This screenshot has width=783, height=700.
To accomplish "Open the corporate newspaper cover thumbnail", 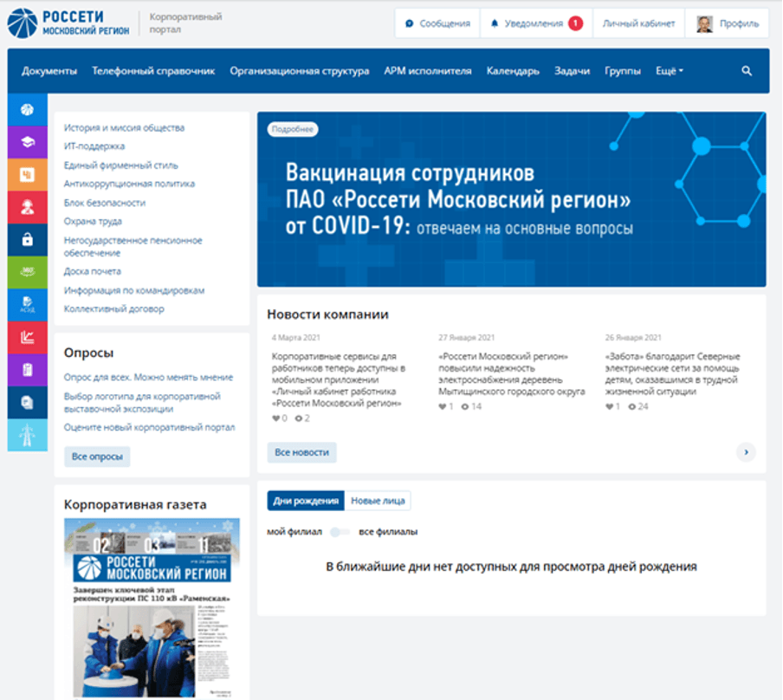I will [152, 608].
